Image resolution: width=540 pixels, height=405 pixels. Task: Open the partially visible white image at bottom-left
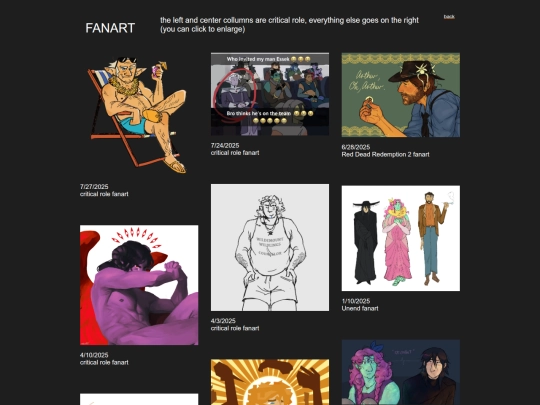point(139,399)
